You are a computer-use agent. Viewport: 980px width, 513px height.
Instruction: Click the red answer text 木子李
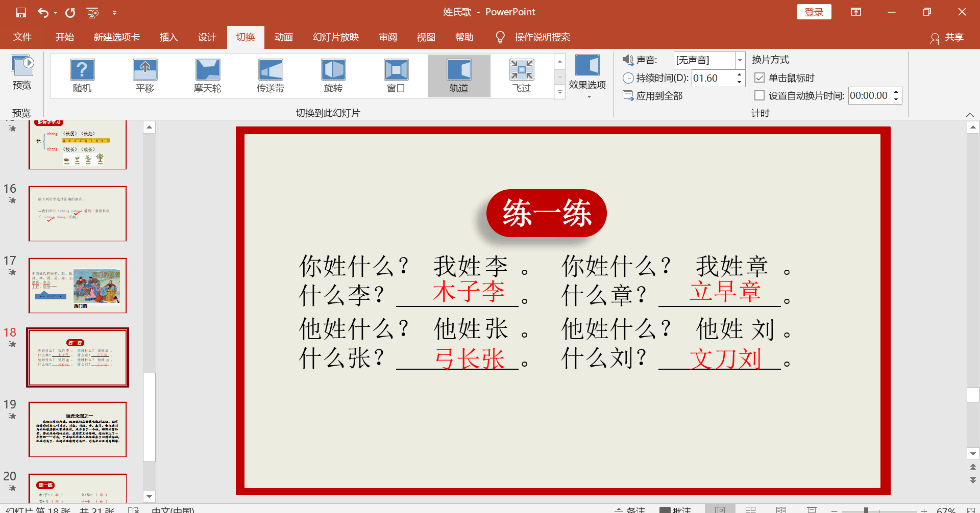point(469,292)
